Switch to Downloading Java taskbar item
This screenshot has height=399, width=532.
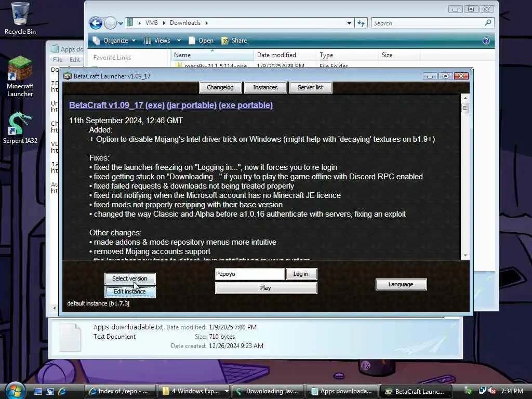coord(268,392)
